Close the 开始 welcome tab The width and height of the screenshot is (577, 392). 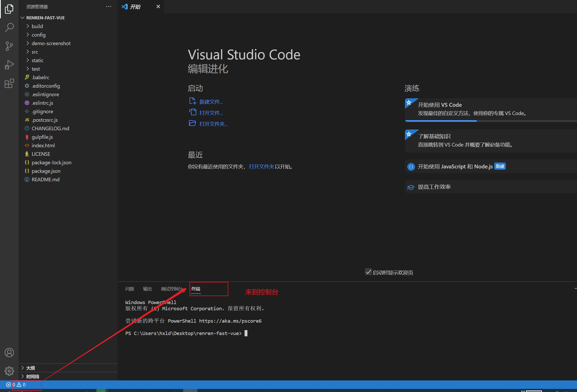click(158, 7)
